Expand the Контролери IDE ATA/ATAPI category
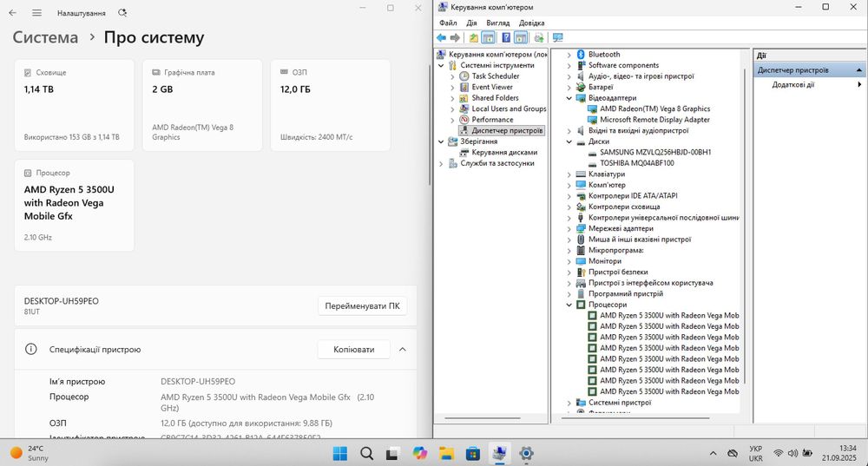This screenshot has height=466, width=868. tap(569, 196)
